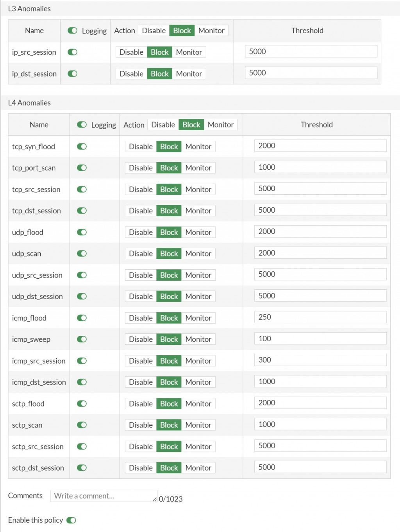Screen dimensions: 400x532
Task: Edit the icmp_flood threshold value
Action: click(320, 317)
